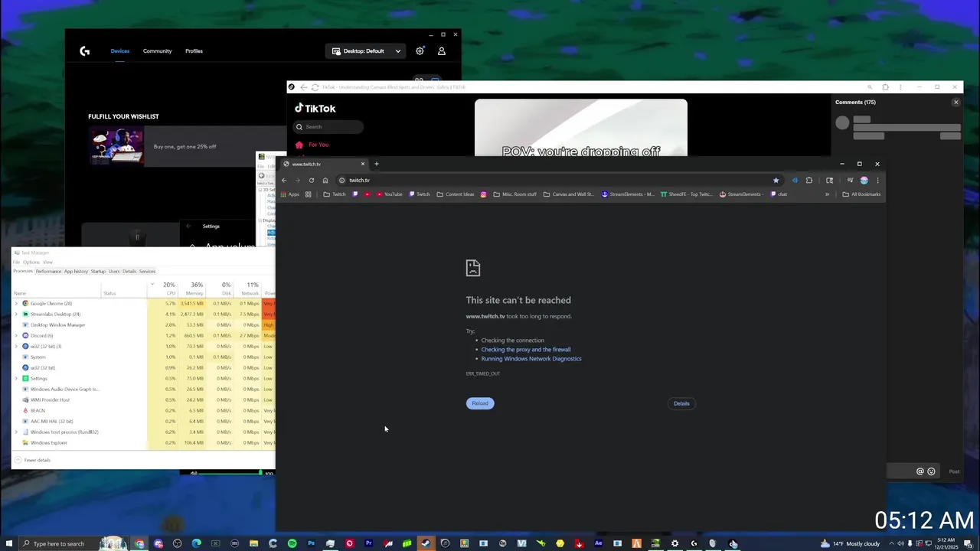Click Chrome's back arrow in the twitch.tv window

284,181
